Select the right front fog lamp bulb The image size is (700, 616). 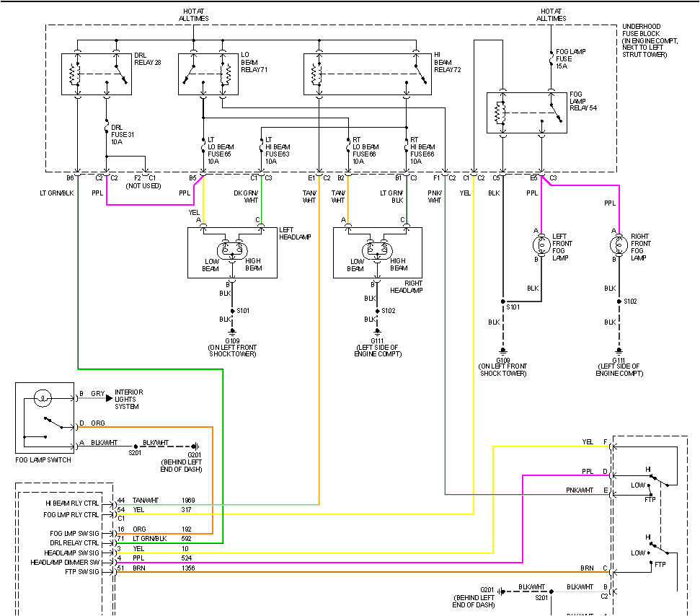point(619,243)
